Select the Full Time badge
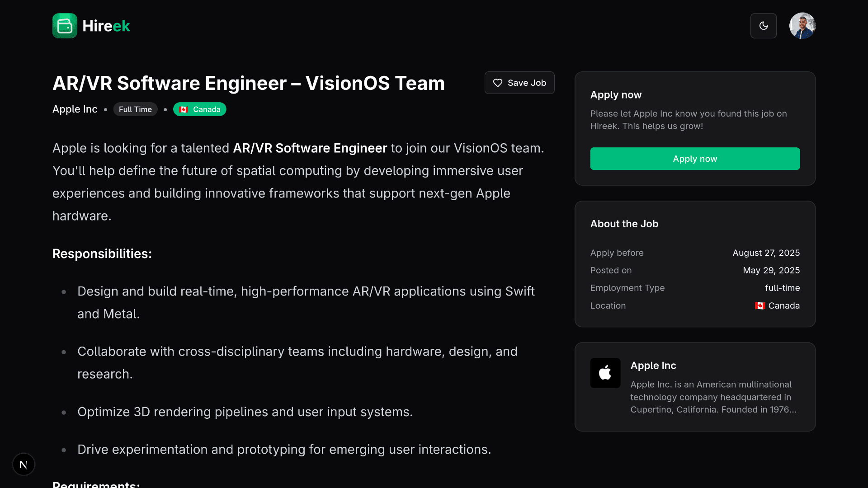The height and width of the screenshot is (488, 868). [x=135, y=109]
